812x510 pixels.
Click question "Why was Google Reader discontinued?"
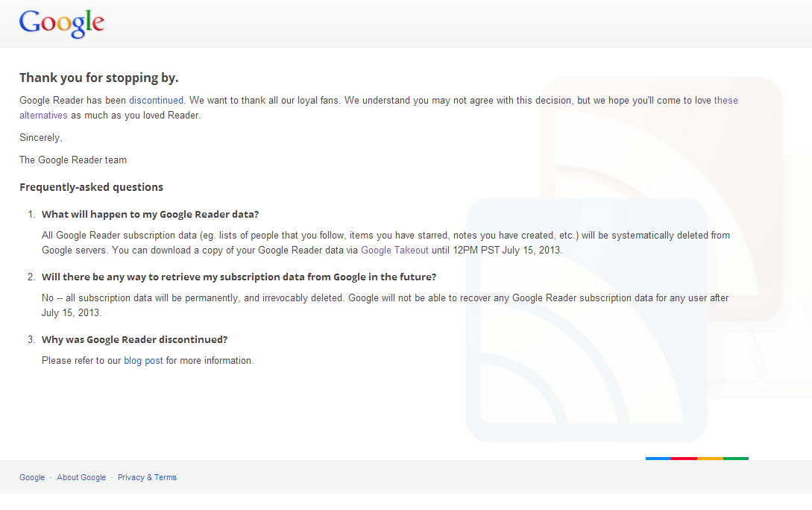click(x=135, y=340)
